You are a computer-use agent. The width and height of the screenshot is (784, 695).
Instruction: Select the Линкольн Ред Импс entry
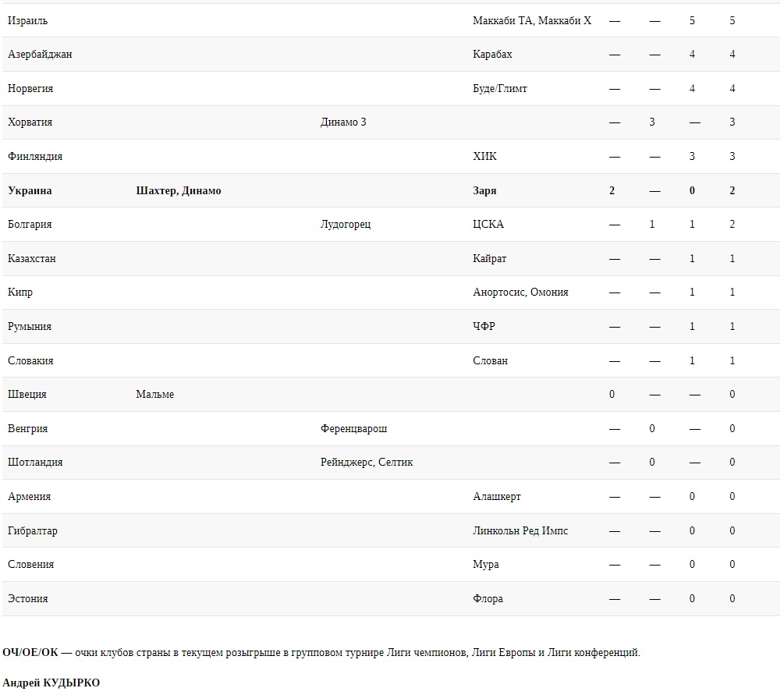520,531
